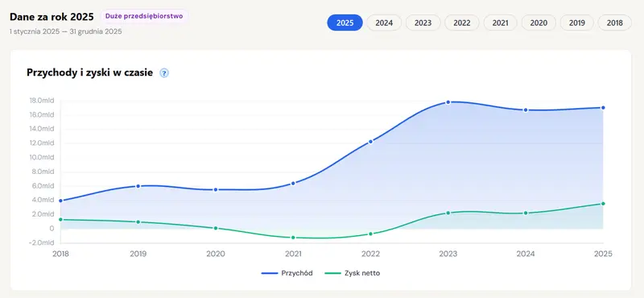Show data for year 2021
The height and width of the screenshot is (298, 644).
click(x=500, y=23)
